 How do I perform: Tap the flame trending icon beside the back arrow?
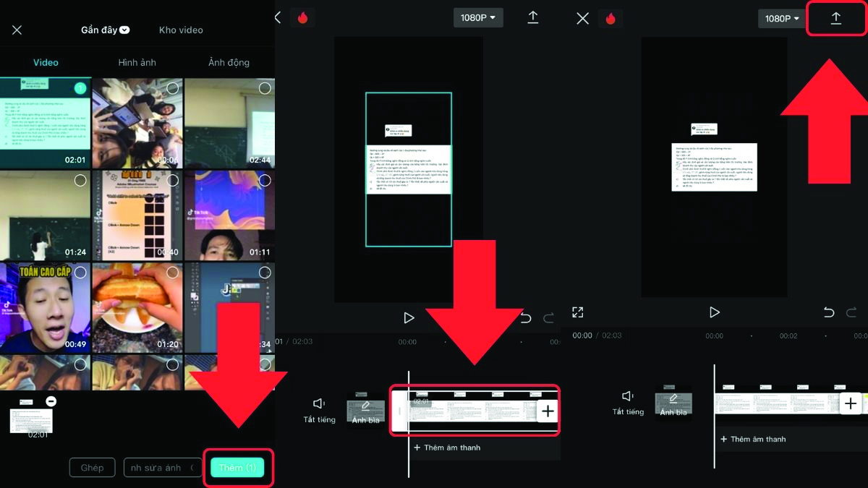(303, 17)
